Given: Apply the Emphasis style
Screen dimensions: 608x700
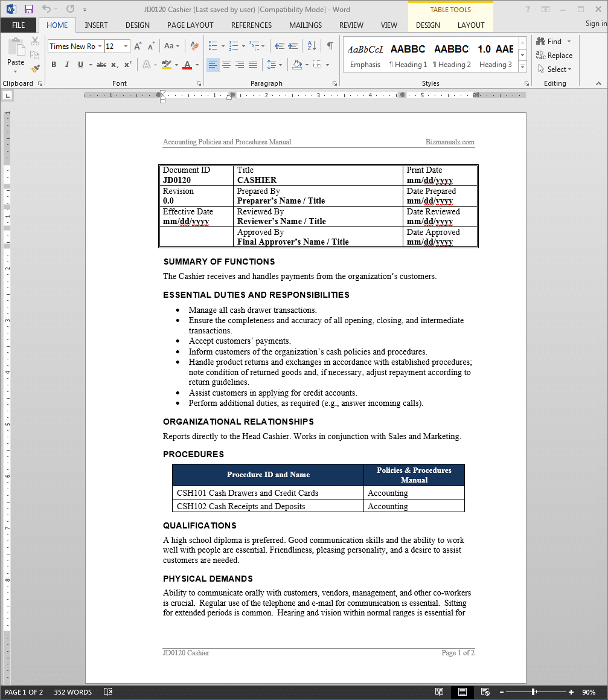Looking at the screenshot, I should (x=365, y=56).
